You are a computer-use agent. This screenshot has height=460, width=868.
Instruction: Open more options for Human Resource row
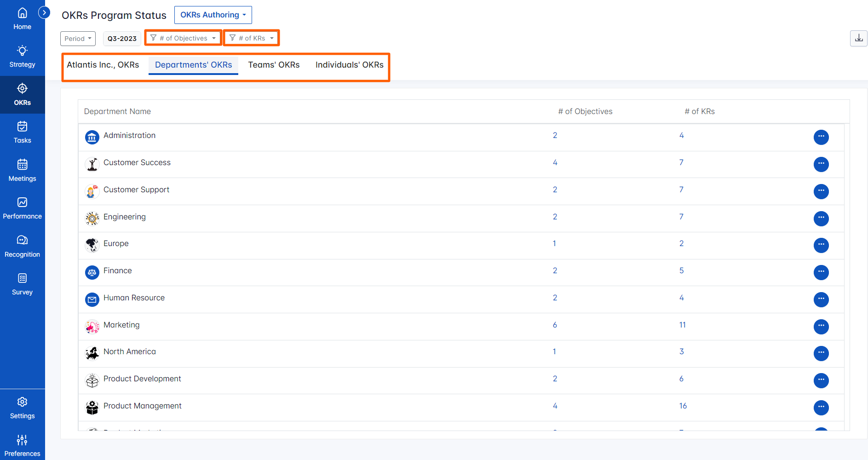pyautogui.click(x=821, y=299)
